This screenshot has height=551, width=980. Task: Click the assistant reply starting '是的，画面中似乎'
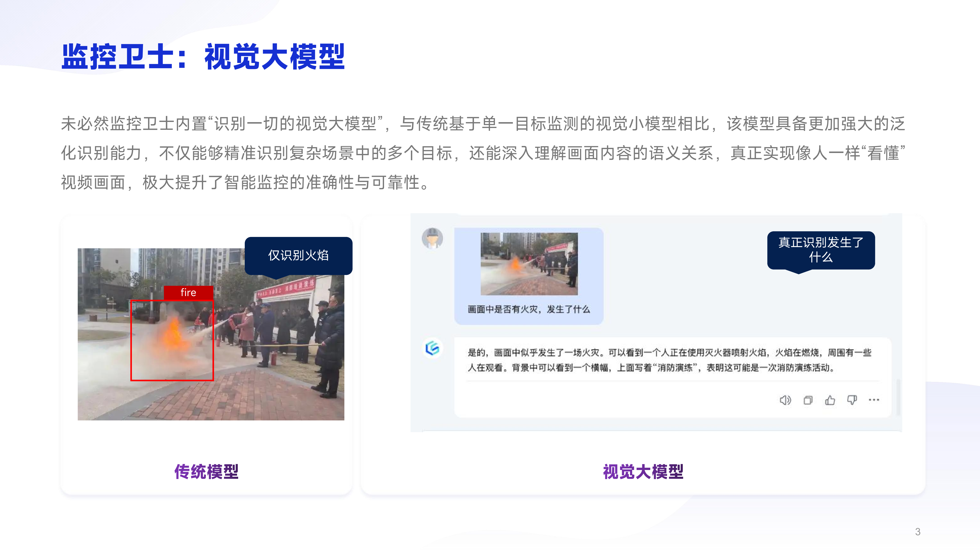pyautogui.click(x=669, y=360)
